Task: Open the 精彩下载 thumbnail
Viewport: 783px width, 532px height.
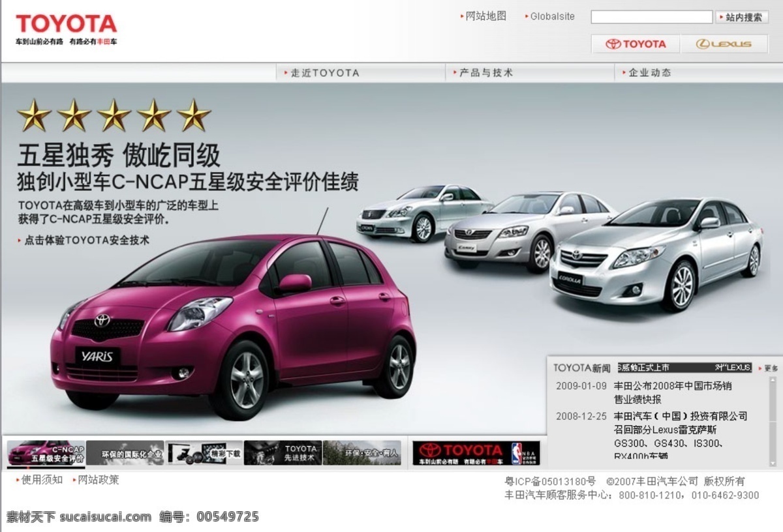Action: [x=204, y=453]
